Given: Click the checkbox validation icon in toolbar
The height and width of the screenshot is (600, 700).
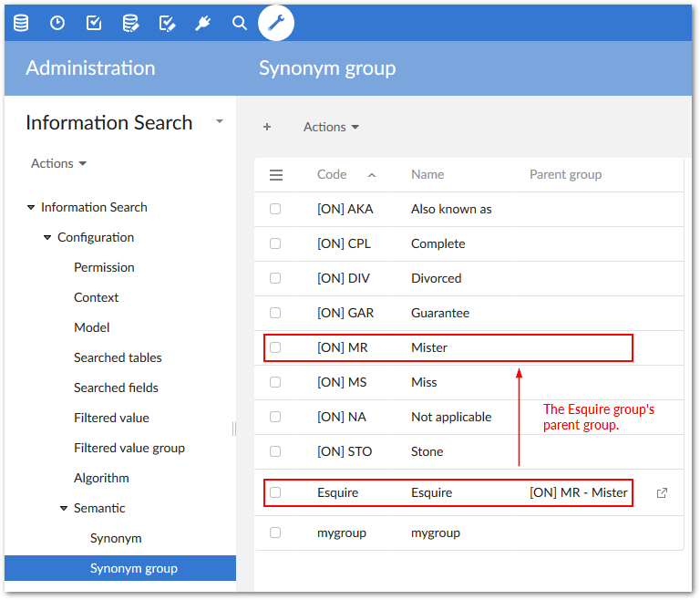Looking at the screenshot, I should pyautogui.click(x=94, y=23).
